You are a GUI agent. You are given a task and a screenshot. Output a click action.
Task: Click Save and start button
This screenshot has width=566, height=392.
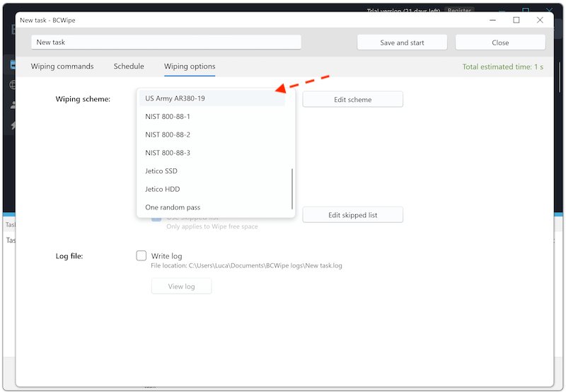coord(402,42)
